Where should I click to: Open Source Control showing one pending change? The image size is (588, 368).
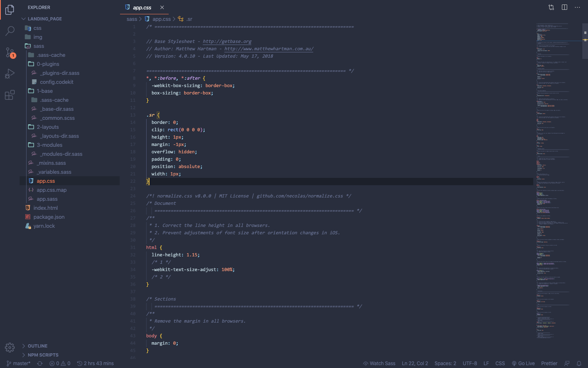point(10,52)
